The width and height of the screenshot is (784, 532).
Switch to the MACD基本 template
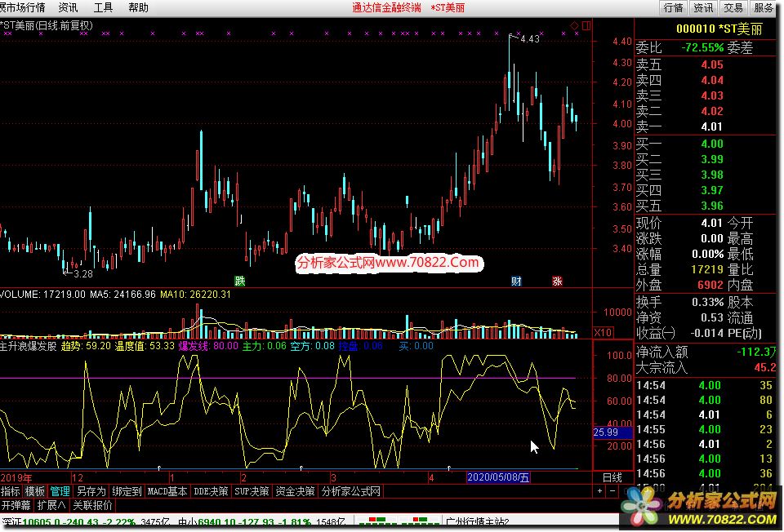(167, 491)
